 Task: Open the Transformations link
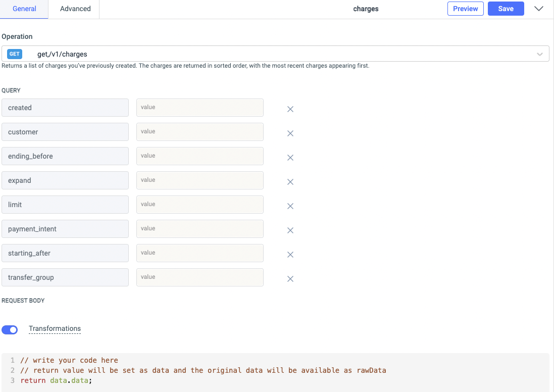click(x=55, y=328)
